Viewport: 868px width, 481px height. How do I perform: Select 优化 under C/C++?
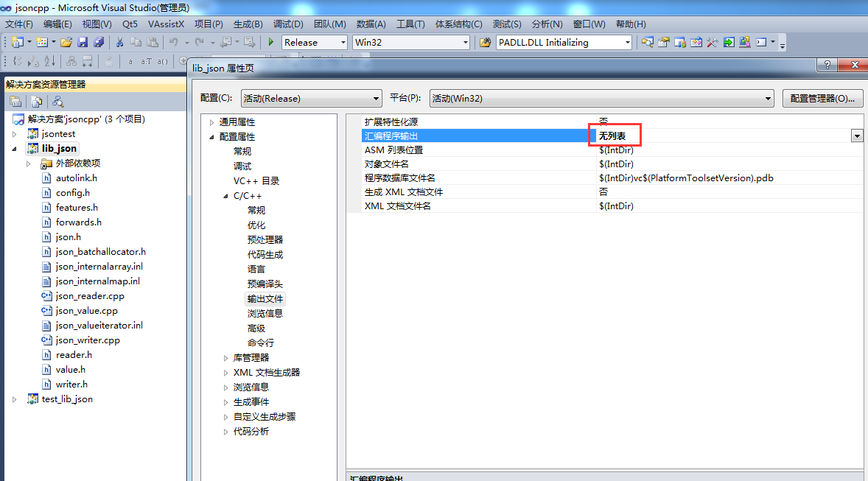click(256, 225)
